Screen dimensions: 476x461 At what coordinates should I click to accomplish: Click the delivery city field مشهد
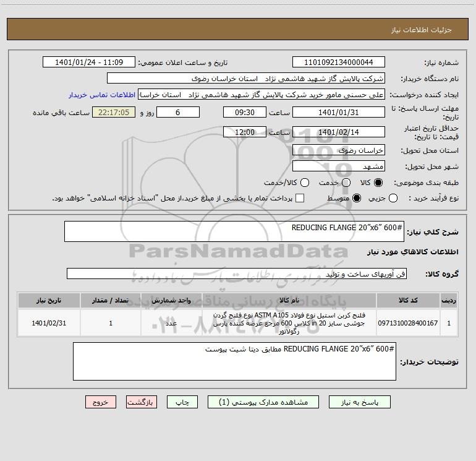339,166
